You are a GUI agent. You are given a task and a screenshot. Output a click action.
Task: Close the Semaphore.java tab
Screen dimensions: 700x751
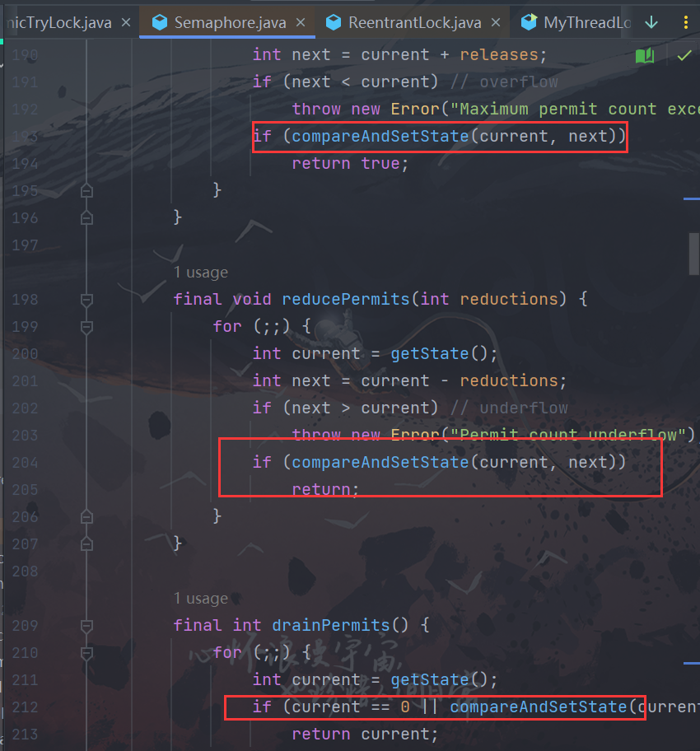[301, 22]
